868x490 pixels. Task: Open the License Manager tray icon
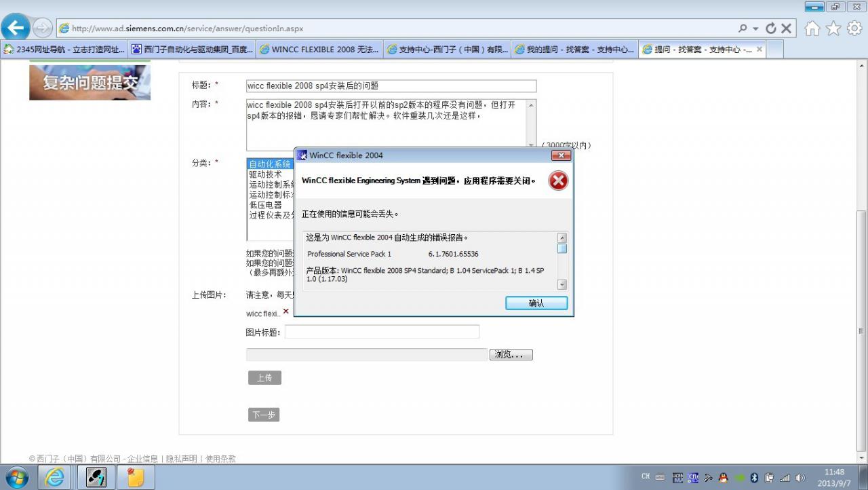678,478
